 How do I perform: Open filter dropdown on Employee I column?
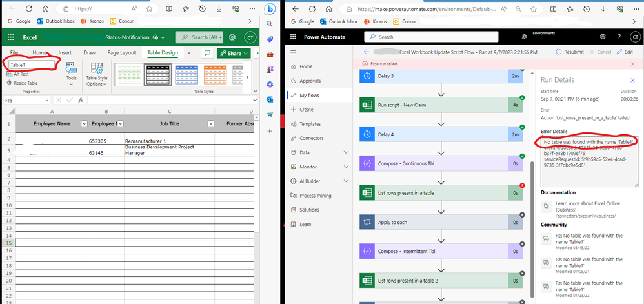tap(121, 124)
